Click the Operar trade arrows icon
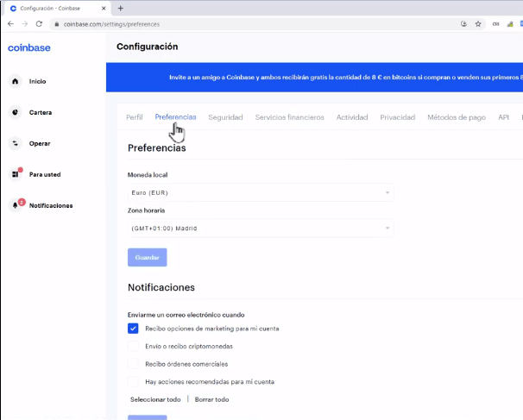 point(15,143)
